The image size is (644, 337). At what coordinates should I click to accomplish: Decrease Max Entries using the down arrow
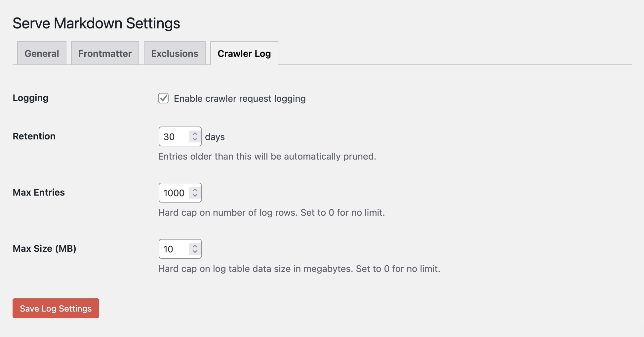pyautogui.click(x=195, y=196)
